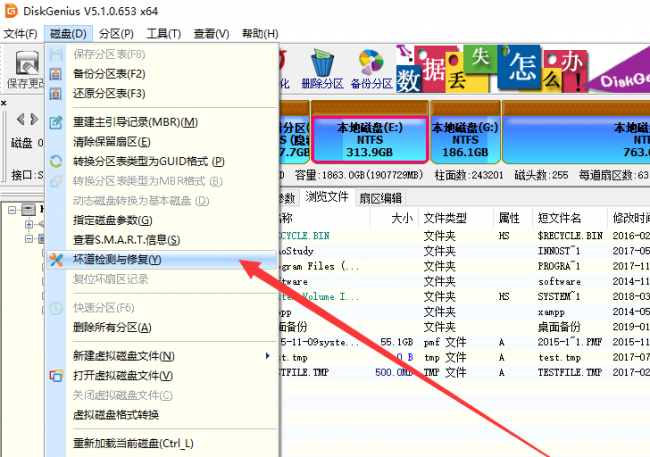Collapse the top disk tree node
This screenshot has height=457, width=650.
point(12,210)
